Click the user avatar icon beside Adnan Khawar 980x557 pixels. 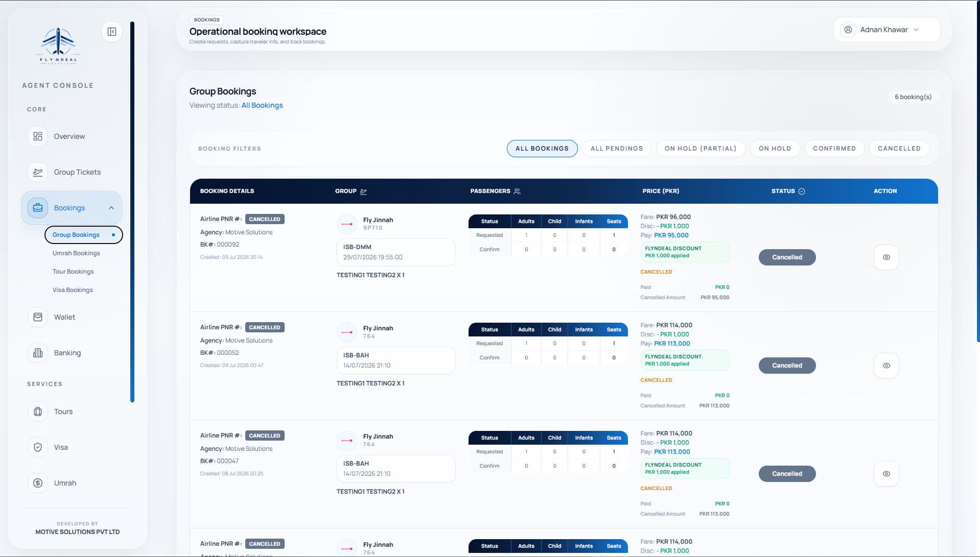coord(848,30)
